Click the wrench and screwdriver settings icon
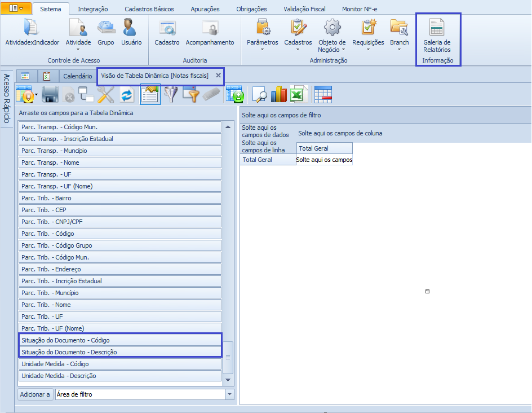Viewport: 532px width, 413px height. [x=105, y=95]
